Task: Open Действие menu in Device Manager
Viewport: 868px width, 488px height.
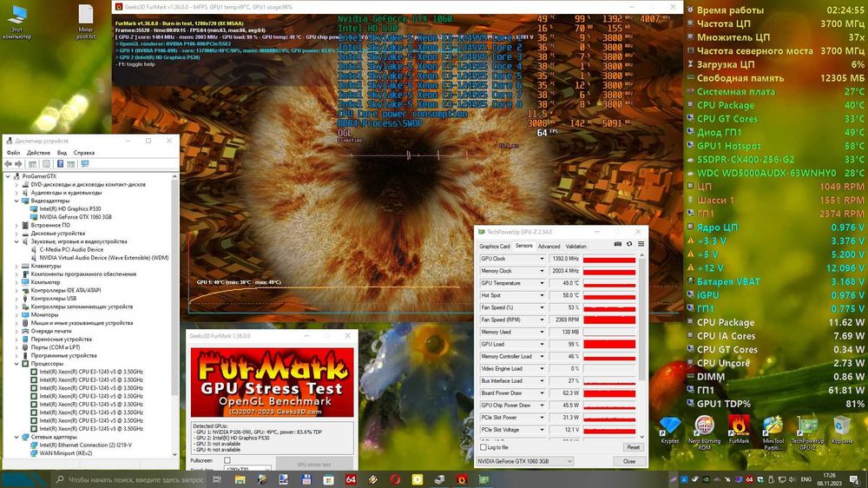Action: click(x=38, y=153)
